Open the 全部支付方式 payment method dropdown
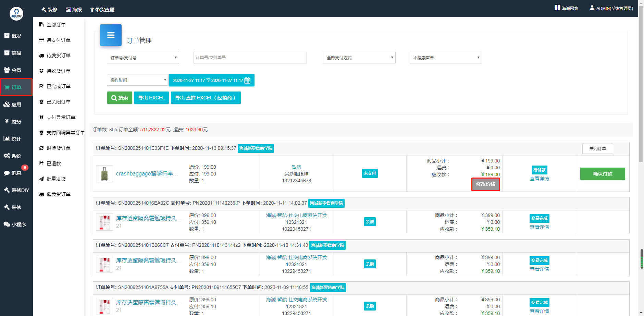Screen dimensions: 644x316 pos(359,58)
